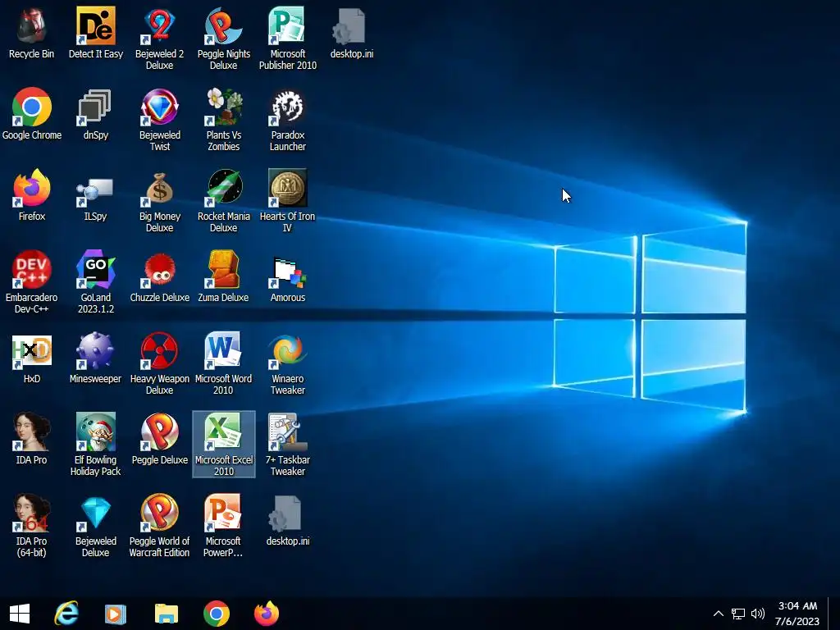Select the Google Chrome desktop shortcut
The width and height of the screenshot is (840, 630).
(32, 114)
